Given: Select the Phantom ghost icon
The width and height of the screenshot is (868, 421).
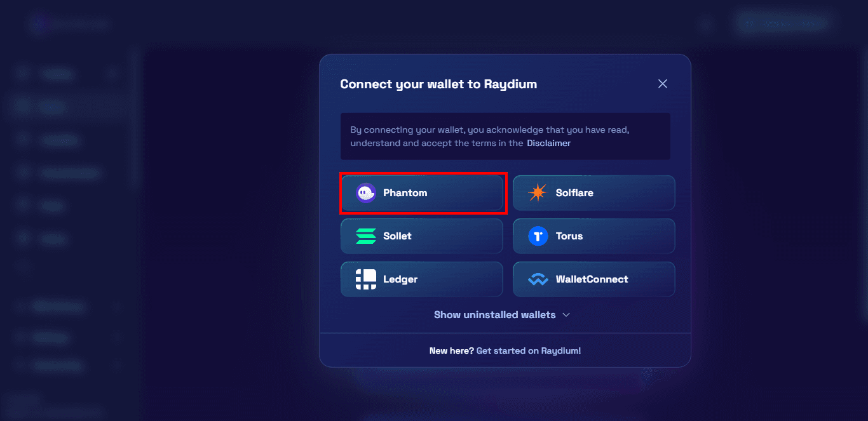Looking at the screenshot, I should point(365,192).
